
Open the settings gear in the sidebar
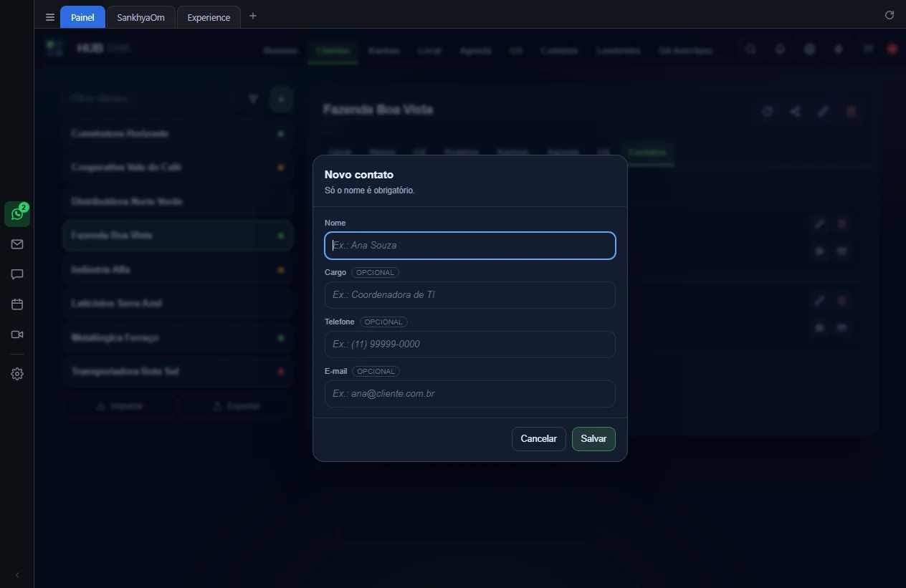tap(17, 374)
